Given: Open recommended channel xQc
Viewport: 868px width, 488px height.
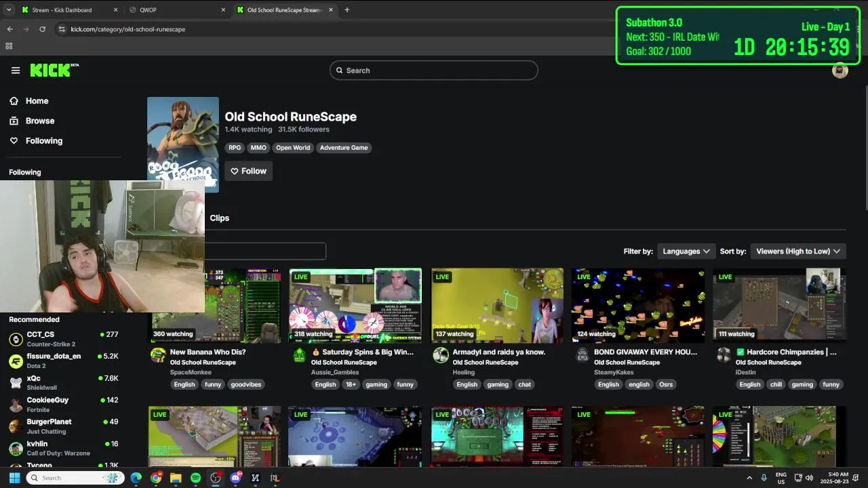Looking at the screenshot, I should pyautogui.click(x=64, y=383).
